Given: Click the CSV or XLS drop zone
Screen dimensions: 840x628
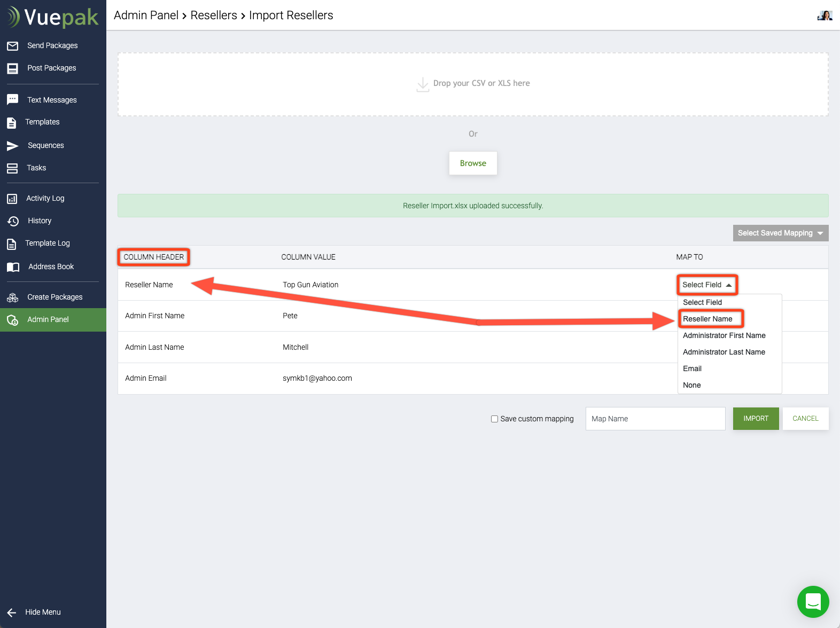Looking at the screenshot, I should [473, 84].
